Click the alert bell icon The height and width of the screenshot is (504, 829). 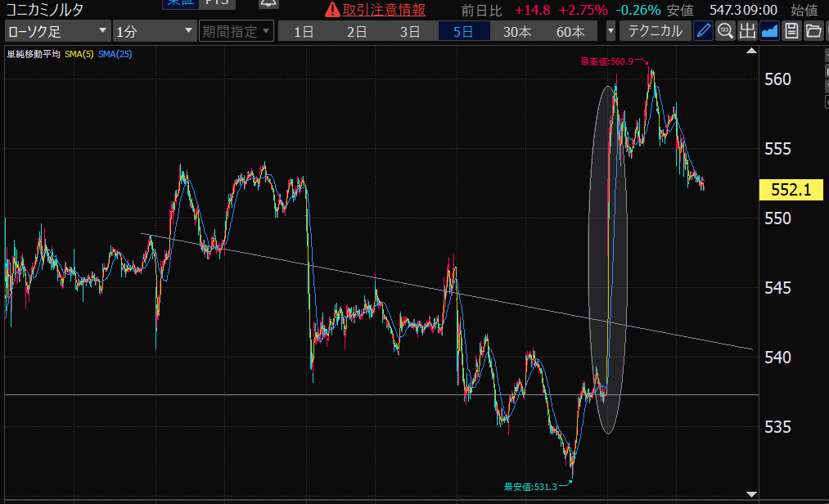click(268, 4)
